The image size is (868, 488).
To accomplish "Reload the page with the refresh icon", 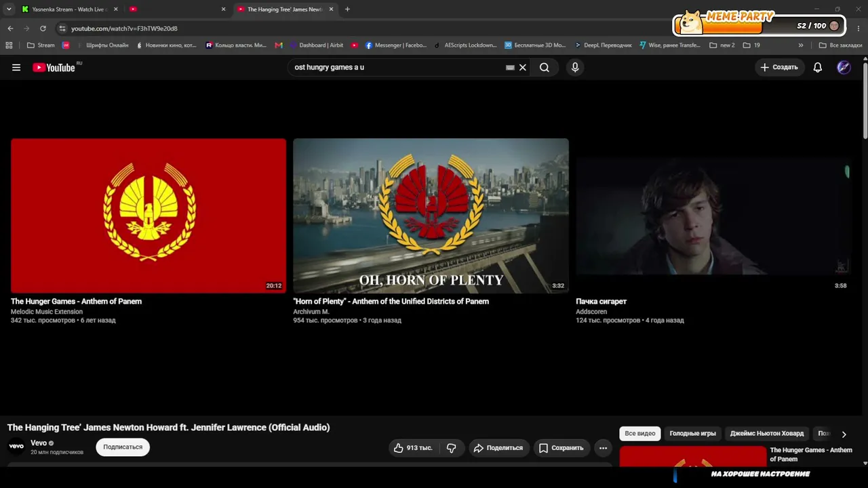I will [x=43, y=28].
